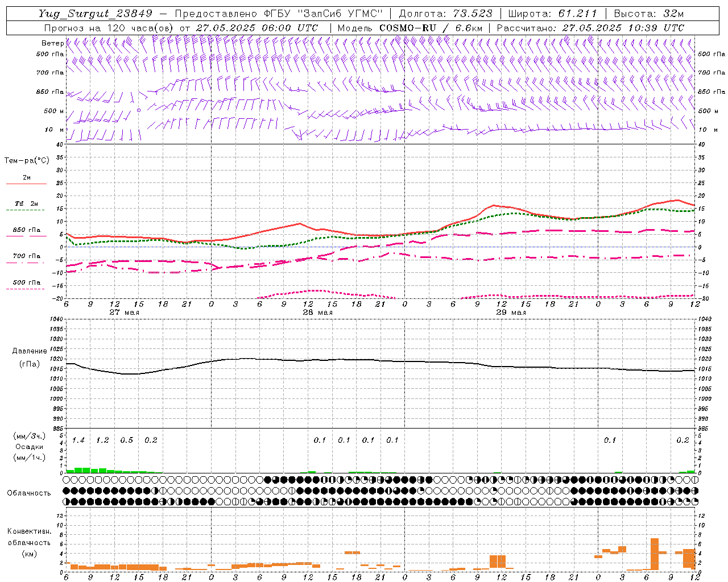Select the 'Модель COSMO-RU / 6.6км' model text
This screenshot has width=728, height=582.
[x=409, y=27]
